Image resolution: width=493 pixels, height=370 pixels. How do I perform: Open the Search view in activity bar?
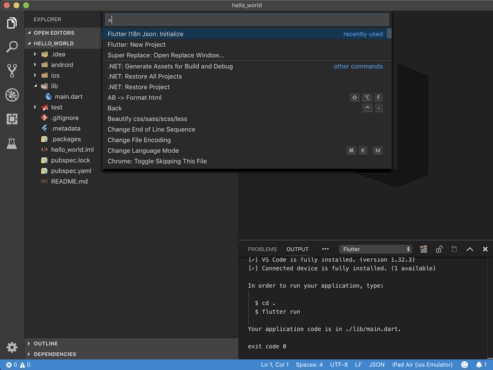(x=12, y=47)
